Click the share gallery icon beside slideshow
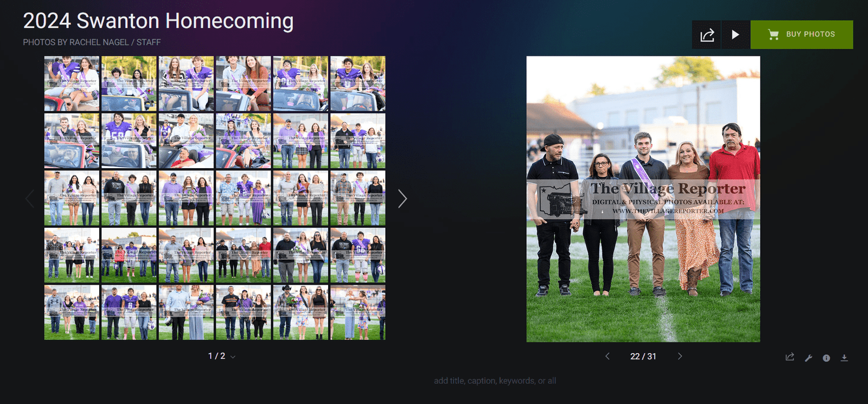868x404 pixels. [706, 35]
